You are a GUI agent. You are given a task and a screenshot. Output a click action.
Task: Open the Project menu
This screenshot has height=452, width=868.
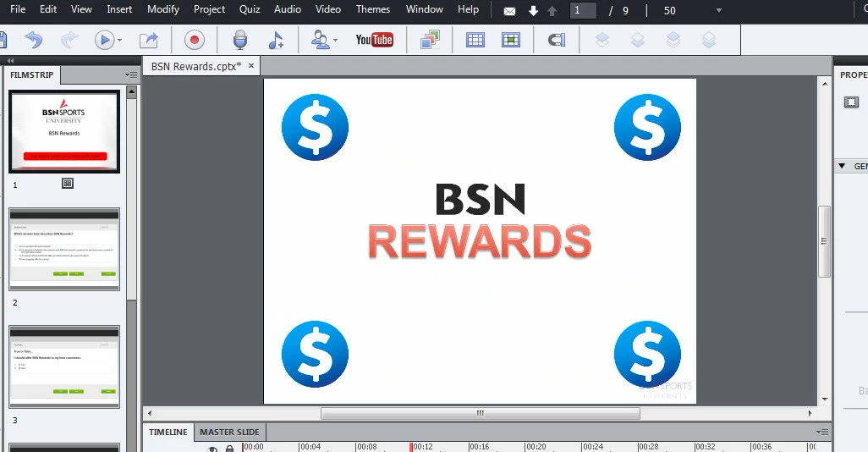click(x=209, y=9)
